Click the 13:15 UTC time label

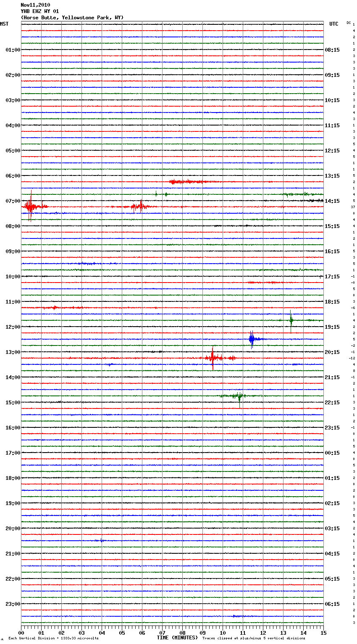(332, 176)
